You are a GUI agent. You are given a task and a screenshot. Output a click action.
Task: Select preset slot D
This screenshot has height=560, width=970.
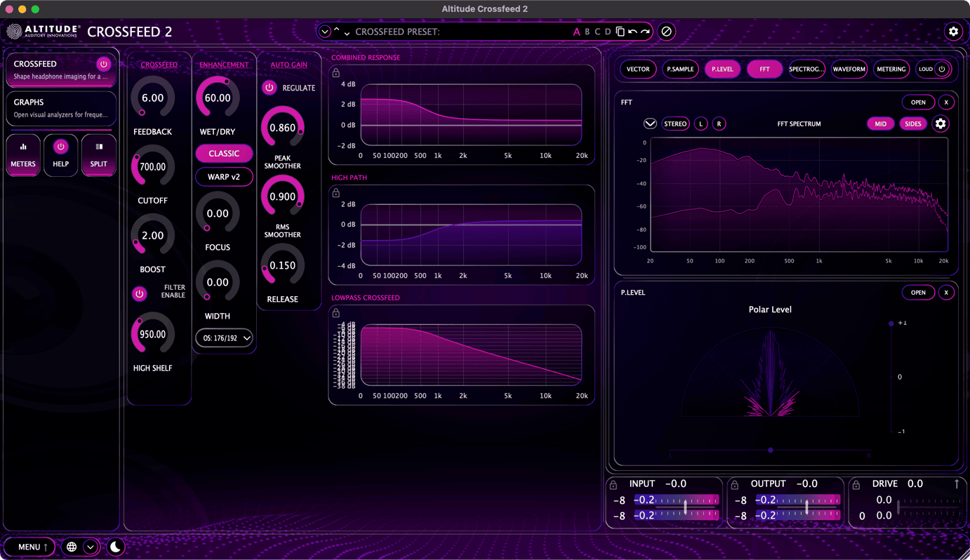point(608,32)
